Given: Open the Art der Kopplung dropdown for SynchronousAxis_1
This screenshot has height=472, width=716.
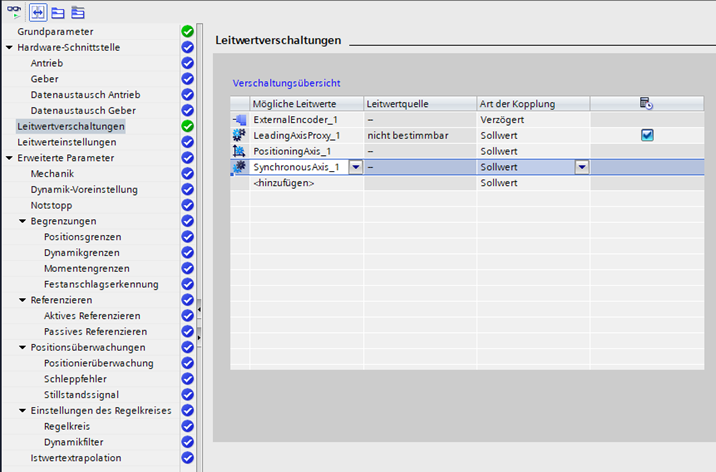Looking at the screenshot, I should tap(581, 167).
